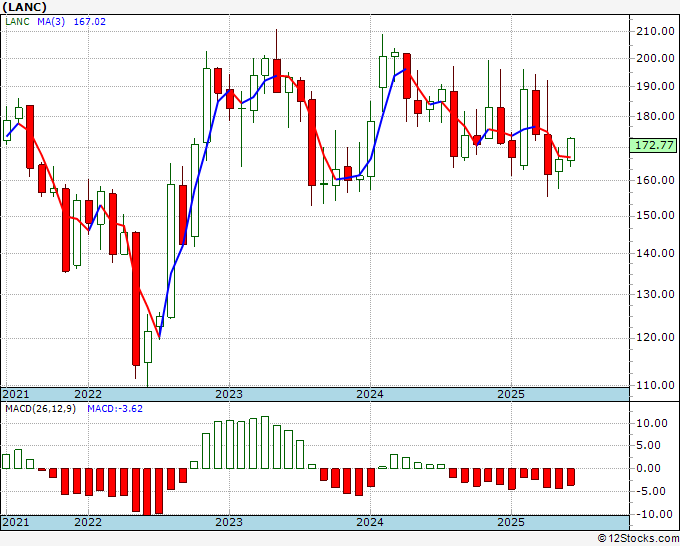680x546 pixels.
Task: Click the green 172.77 current price tag
Action: tap(653, 145)
